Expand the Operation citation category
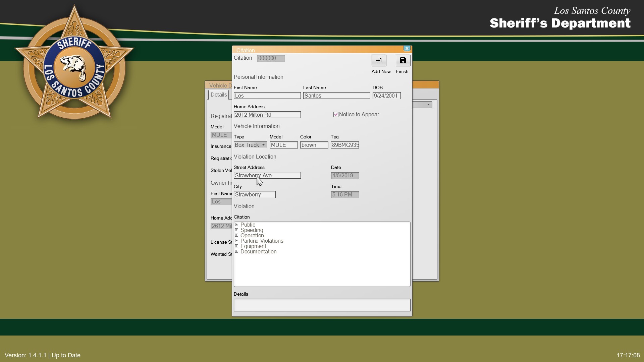Screen dimensions: 644x362 pyautogui.click(x=237, y=235)
